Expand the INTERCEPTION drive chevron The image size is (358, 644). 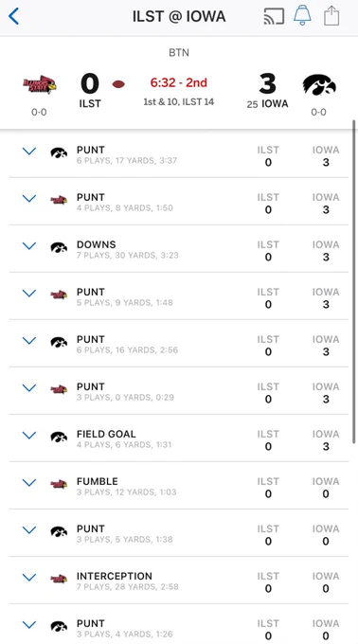[29, 578]
